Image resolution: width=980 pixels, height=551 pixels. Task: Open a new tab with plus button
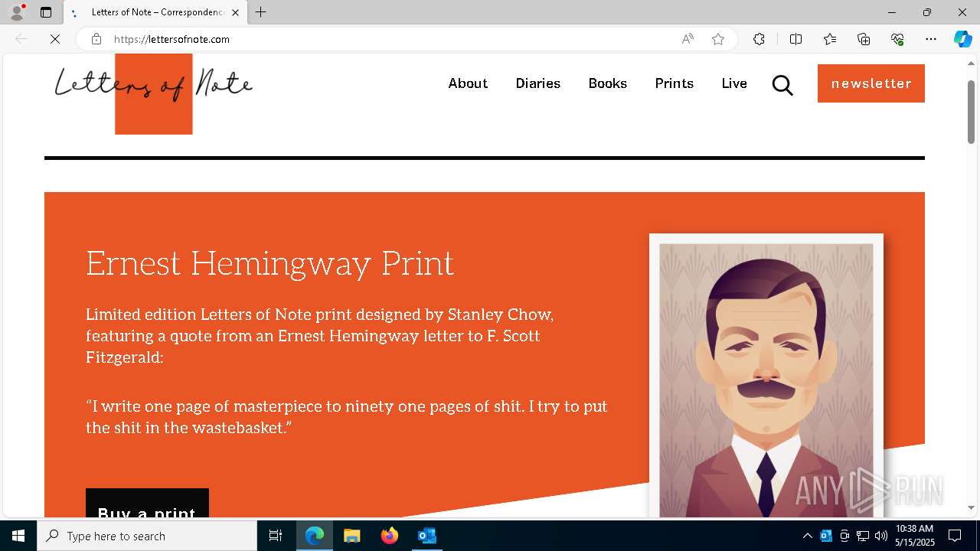tap(261, 12)
